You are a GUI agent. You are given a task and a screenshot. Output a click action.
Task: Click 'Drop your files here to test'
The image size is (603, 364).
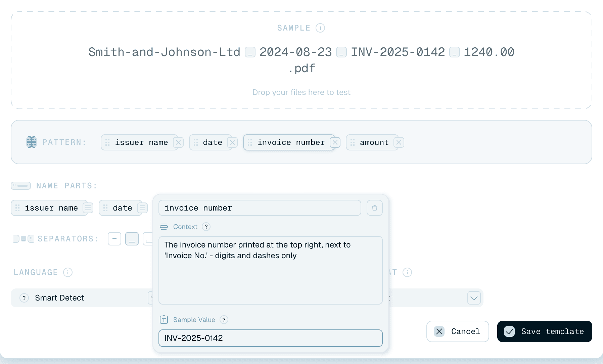click(x=301, y=92)
